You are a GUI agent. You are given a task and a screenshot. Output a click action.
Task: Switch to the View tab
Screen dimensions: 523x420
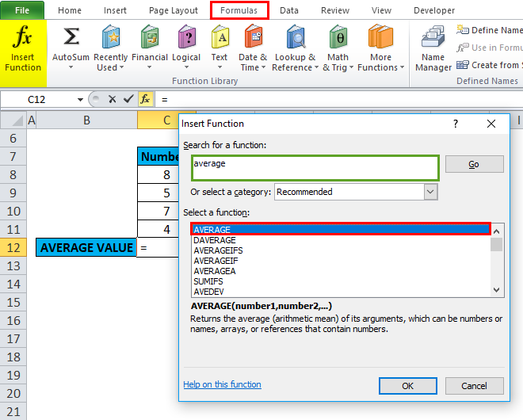pyautogui.click(x=382, y=10)
